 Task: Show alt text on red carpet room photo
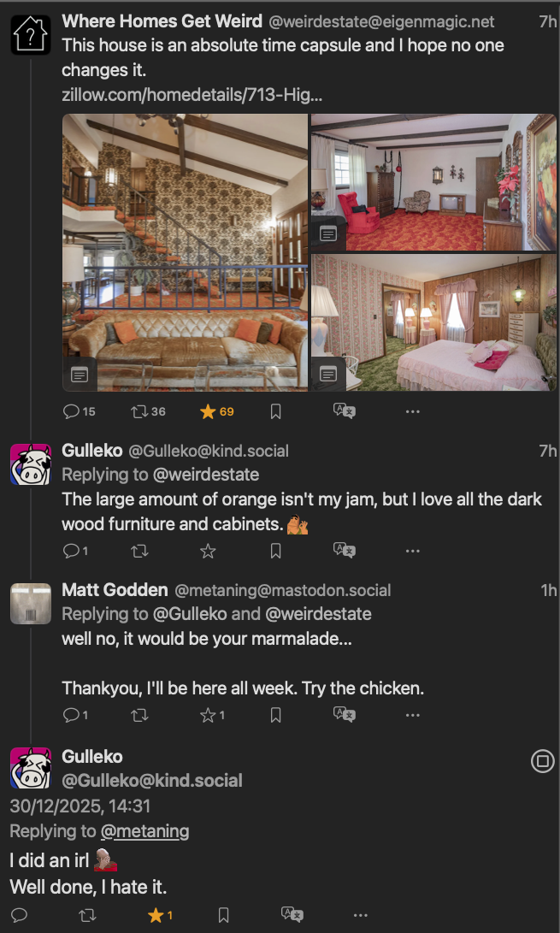pos(328,233)
